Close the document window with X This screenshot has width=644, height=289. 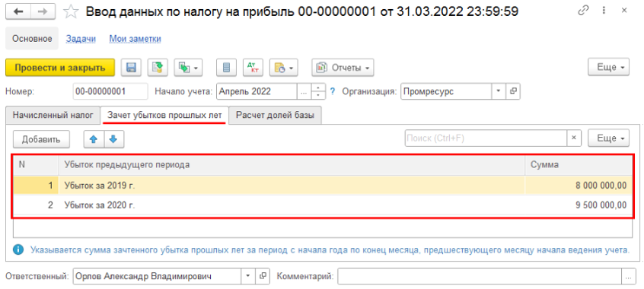(x=624, y=11)
